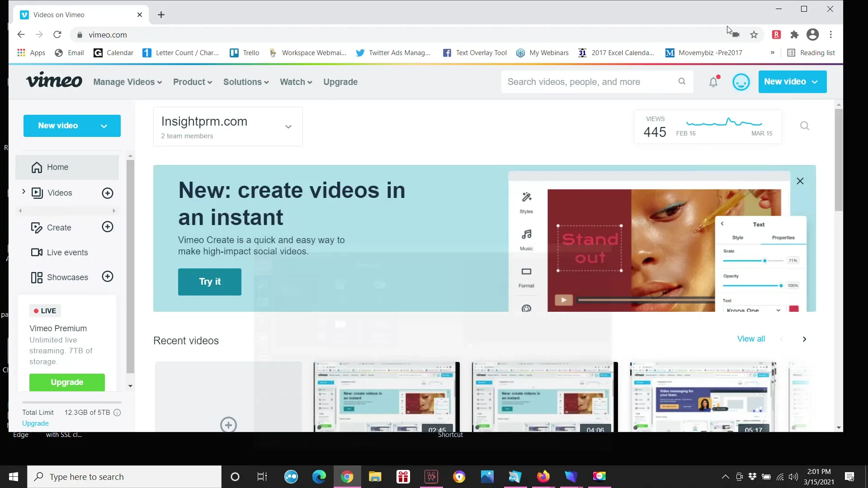Open the Insightprm.com team dropdown
The width and height of the screenshot is (868, 488).
point(228,127)
